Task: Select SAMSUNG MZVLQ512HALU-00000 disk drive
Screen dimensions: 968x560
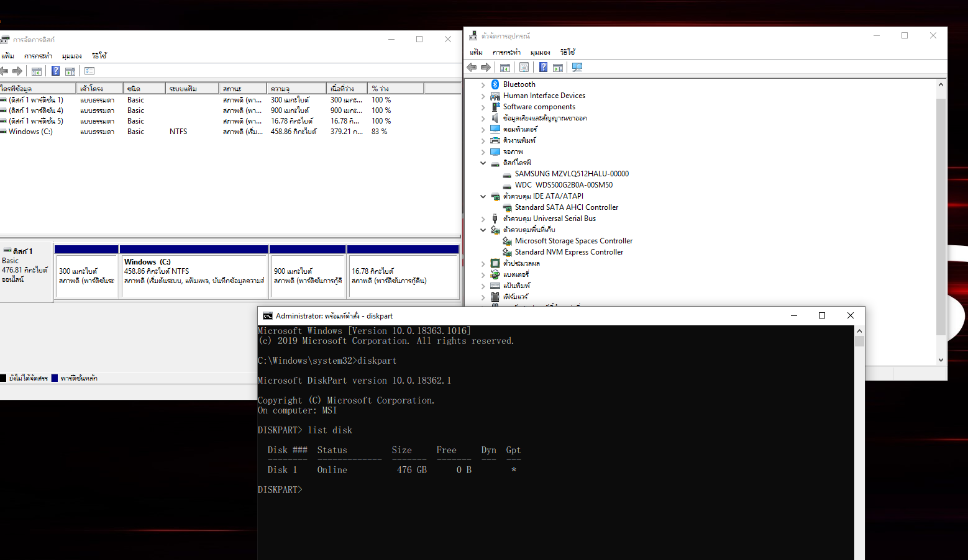Action: (x=571, y=174)
